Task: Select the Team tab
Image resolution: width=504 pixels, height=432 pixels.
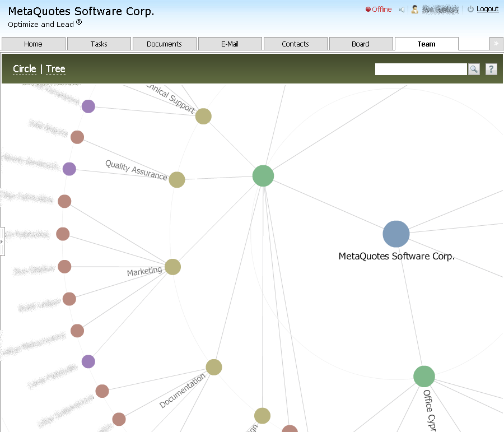Action: pos(427,44)
